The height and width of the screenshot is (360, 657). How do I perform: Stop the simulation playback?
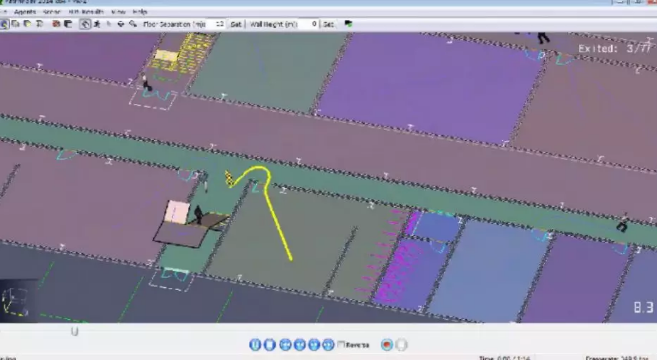tap(269, 344)
